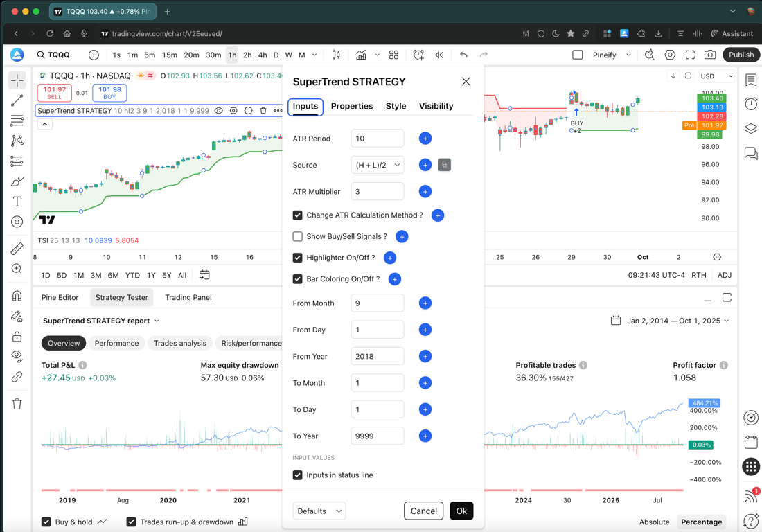Open the Source (H + L)/2 dropdown
Viewport: 762px width, 532px height.
377,165
